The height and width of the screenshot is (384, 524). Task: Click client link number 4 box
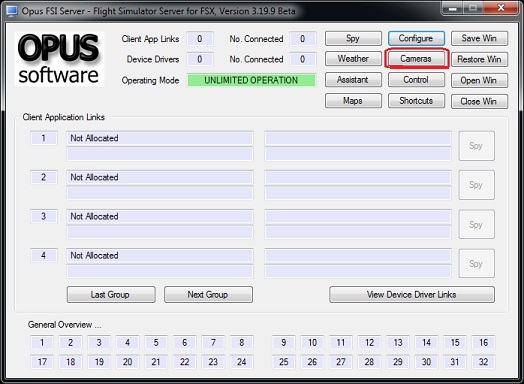click(x=43, y=255)
